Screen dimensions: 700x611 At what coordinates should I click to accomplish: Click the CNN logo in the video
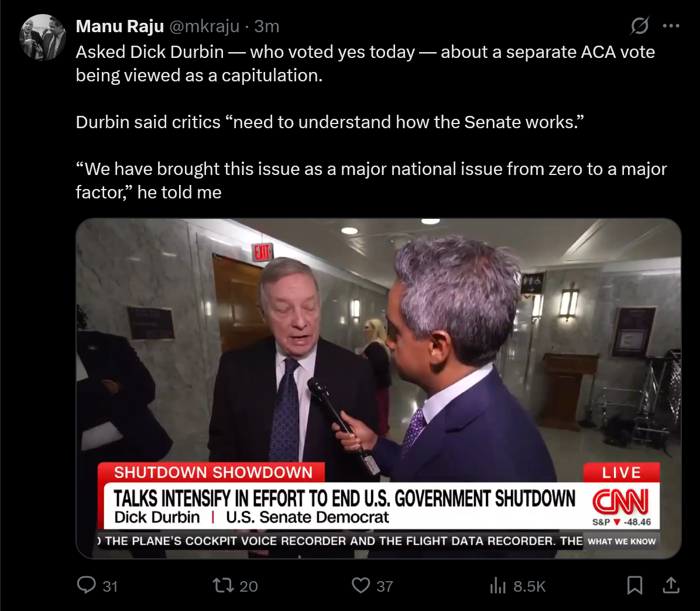tap(620, 501)
